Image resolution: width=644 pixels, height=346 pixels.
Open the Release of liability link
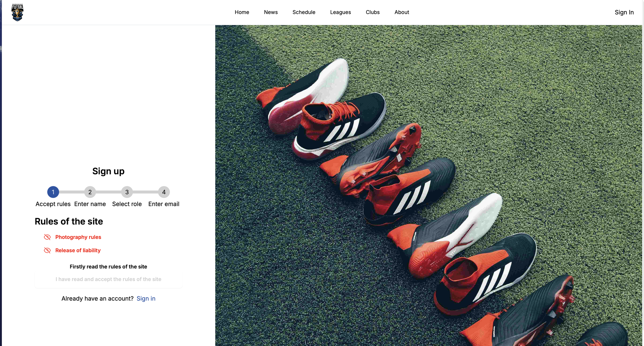click(78, 250)
